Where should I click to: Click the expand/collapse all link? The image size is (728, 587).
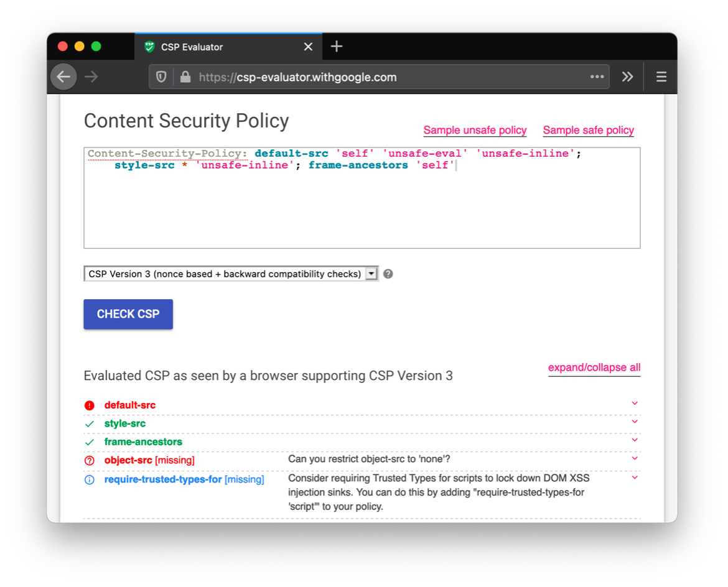(x=594, y=367)
